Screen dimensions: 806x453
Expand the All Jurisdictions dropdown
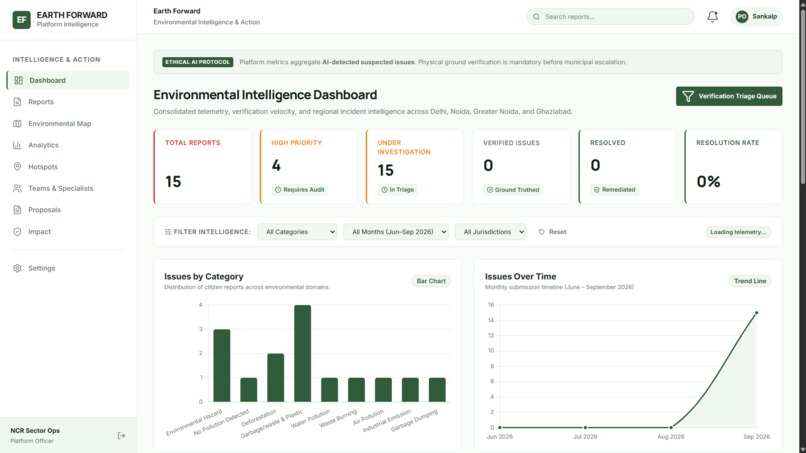tap(490, 232)
